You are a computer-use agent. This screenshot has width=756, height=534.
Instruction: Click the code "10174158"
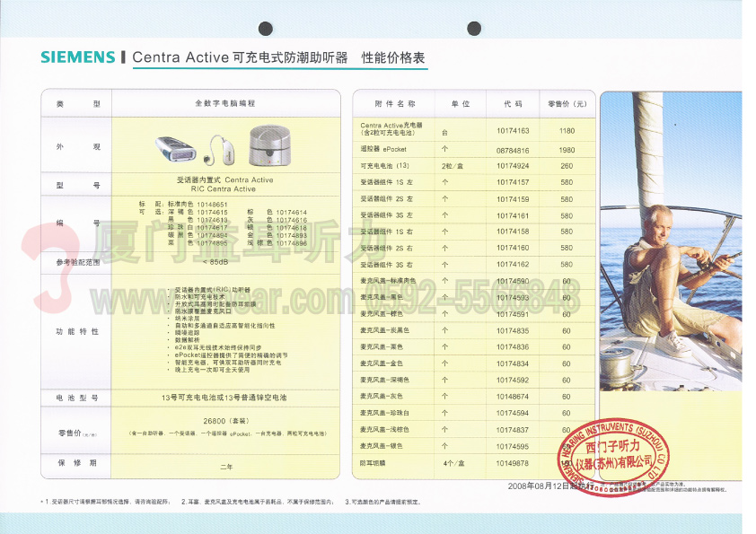coord(513,232)
